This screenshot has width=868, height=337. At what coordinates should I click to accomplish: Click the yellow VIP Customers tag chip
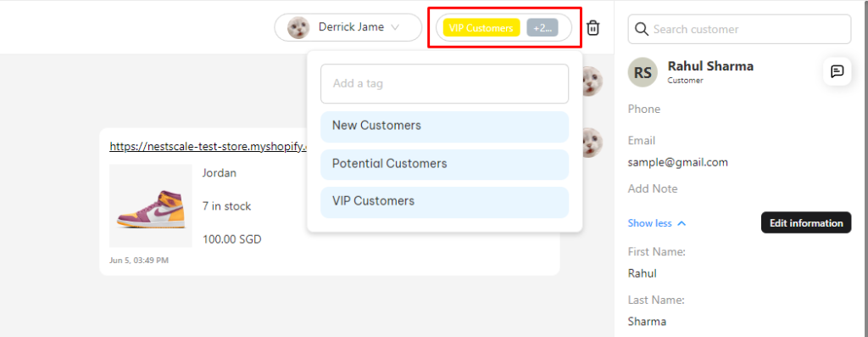[x=481, y=28]
